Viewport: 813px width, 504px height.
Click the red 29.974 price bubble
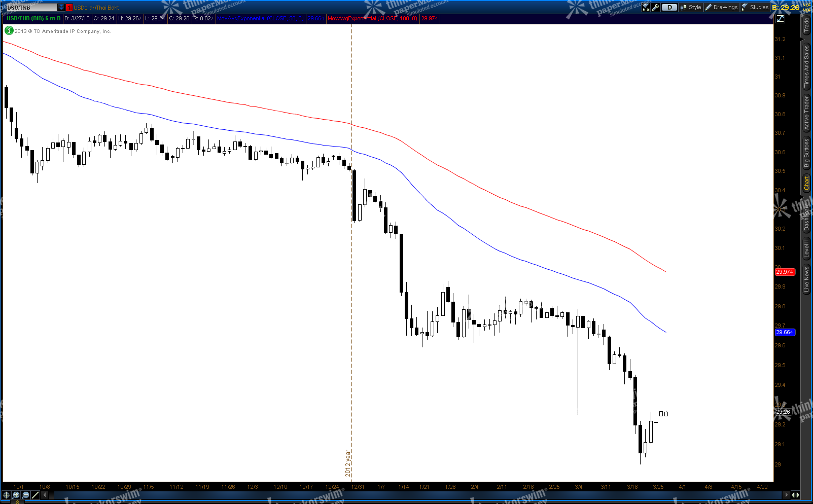coord(784,272)
